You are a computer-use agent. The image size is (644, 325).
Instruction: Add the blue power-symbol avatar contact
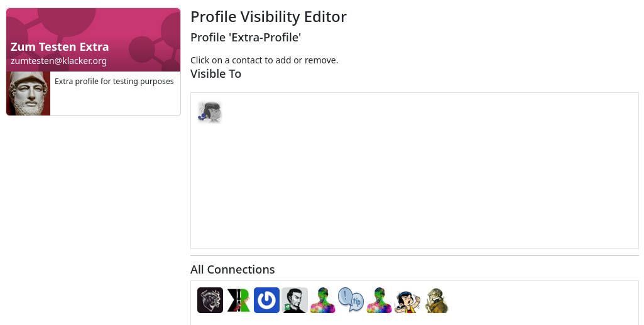tap(266, 300)
